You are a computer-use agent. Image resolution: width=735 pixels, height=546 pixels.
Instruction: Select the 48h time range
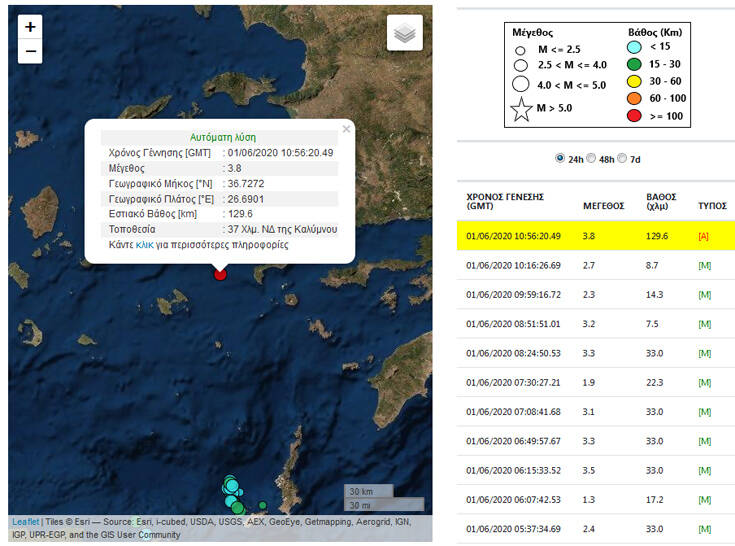(592, 158)
